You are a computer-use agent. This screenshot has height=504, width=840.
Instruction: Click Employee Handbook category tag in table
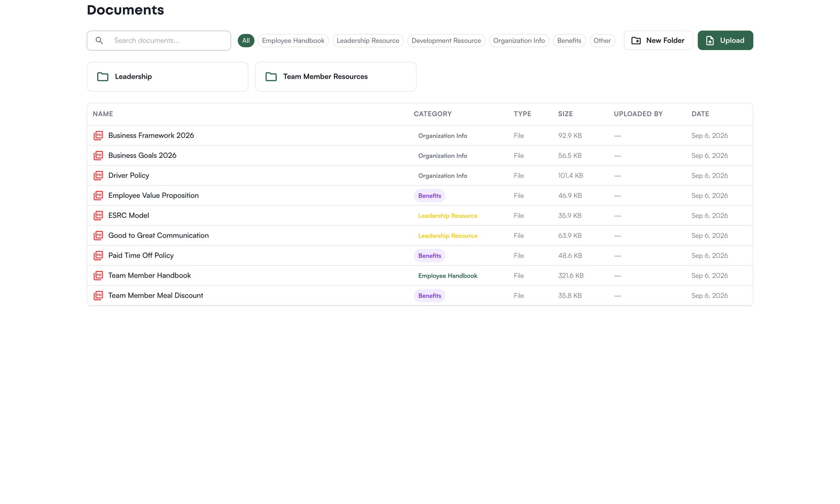[448, 275]
